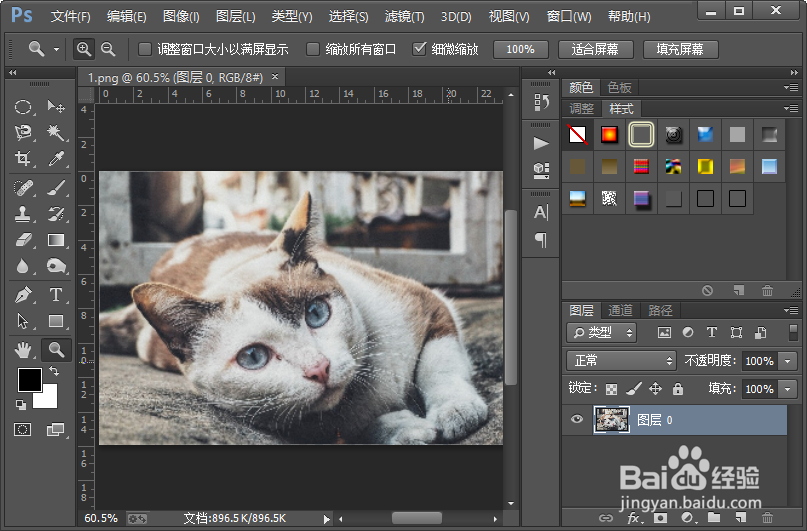Switch to the 通道 tab

click(x=620, y=310)
